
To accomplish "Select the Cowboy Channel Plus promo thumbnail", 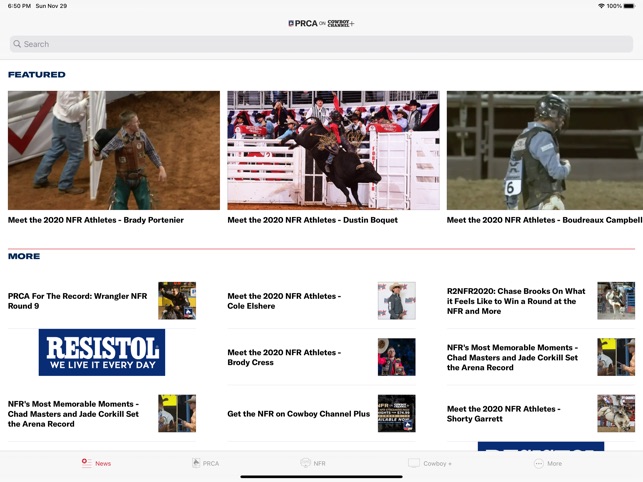I will 397,413.
